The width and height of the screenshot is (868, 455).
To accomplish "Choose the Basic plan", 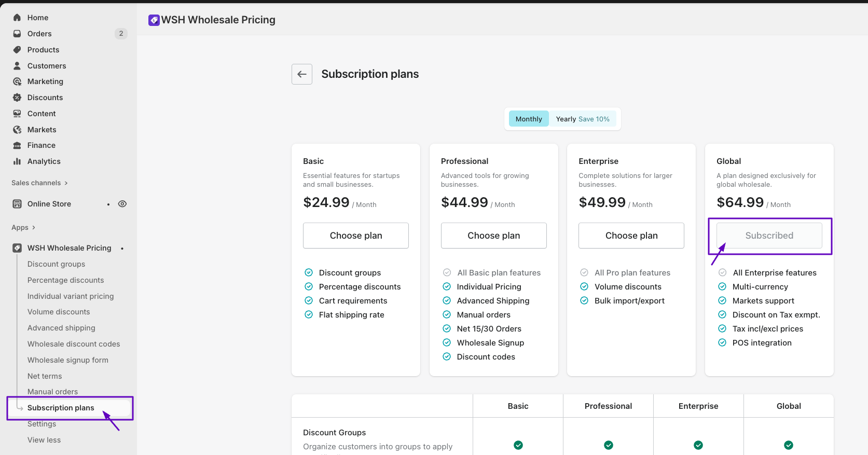I will 356,236.
